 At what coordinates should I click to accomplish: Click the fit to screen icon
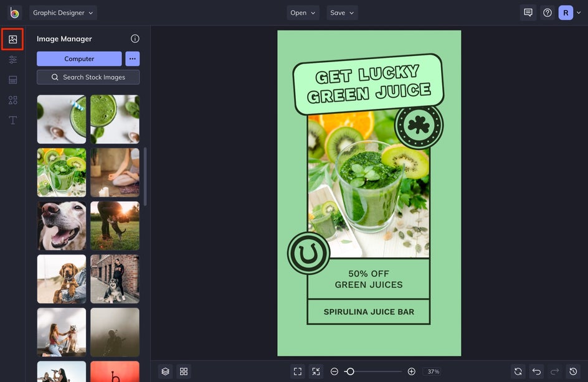coord(298,371)
